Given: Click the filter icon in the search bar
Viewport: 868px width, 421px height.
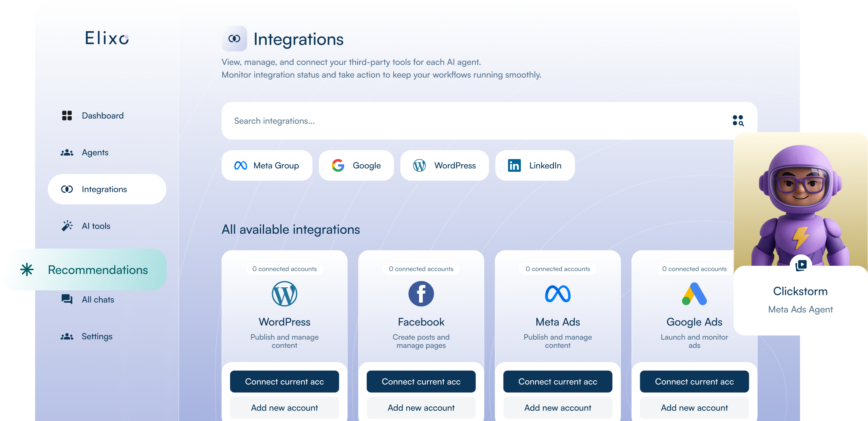Looking at the screenshot, I should point(738,121).
